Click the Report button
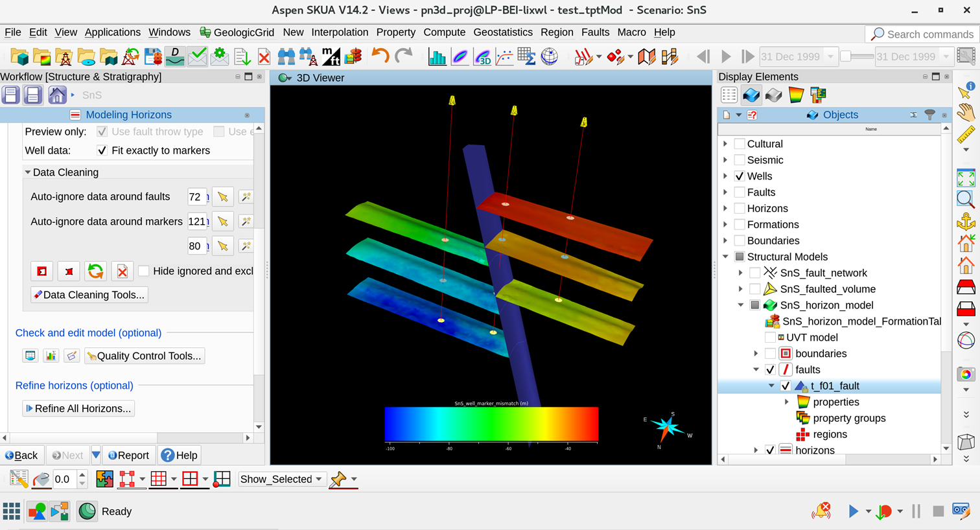Screen dimensions: 980x530 pyautogui.click(x=129, y=455)
